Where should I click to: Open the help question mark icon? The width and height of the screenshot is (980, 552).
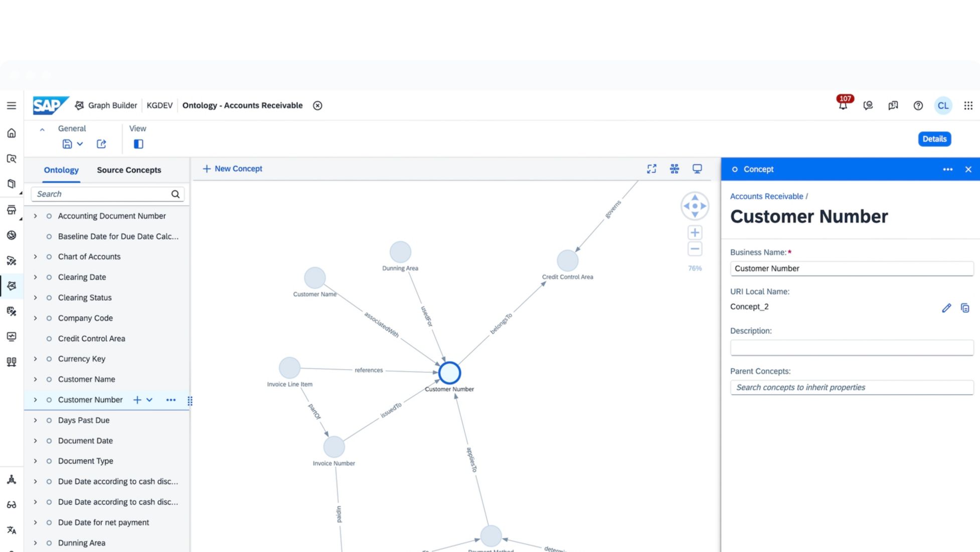pos(918,105)
